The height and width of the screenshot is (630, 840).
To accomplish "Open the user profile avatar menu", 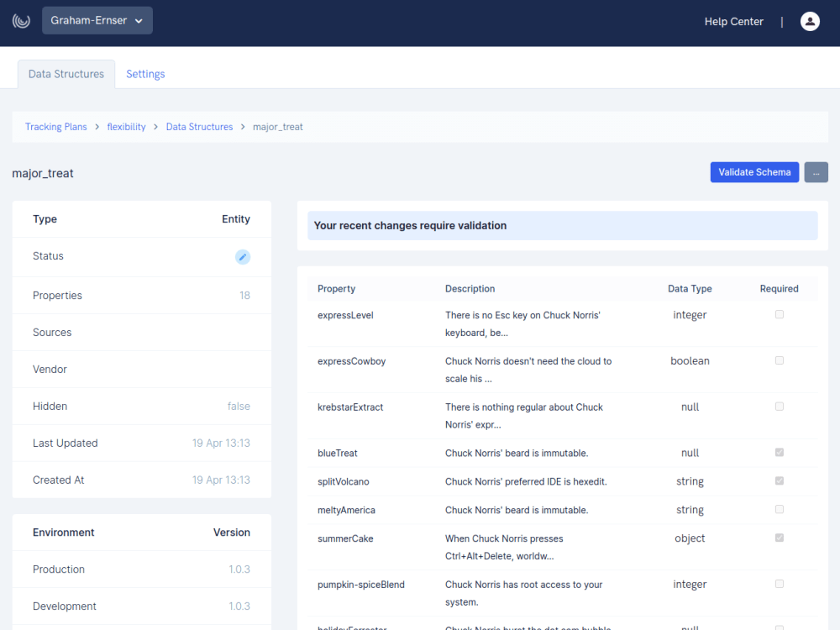I will 810,22.
